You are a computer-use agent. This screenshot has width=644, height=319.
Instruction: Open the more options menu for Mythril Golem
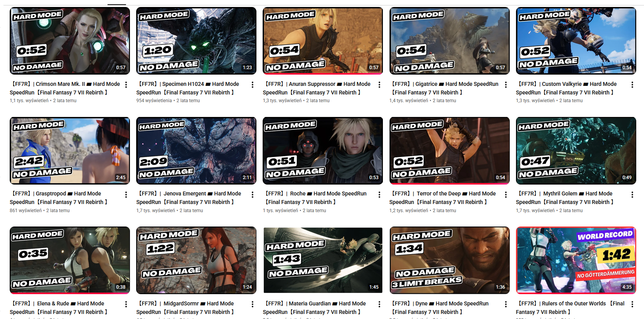632,195
